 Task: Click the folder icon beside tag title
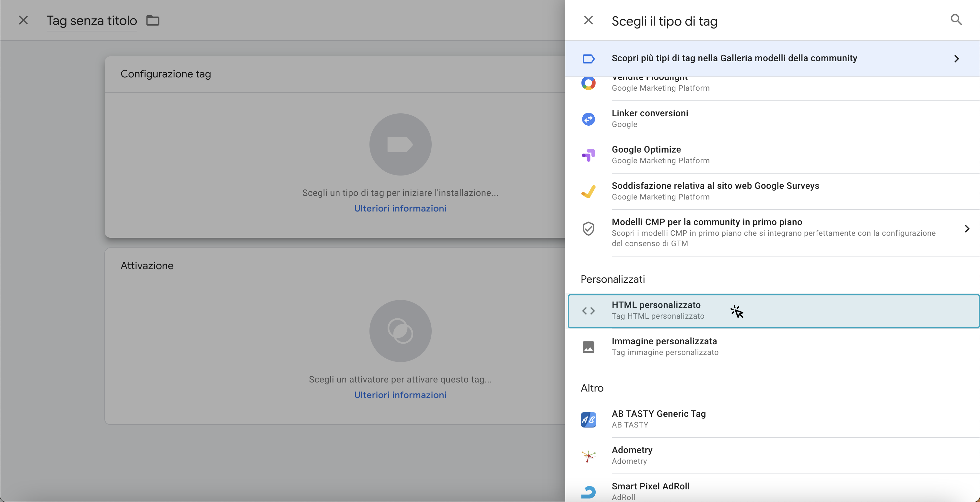(153, 20)
